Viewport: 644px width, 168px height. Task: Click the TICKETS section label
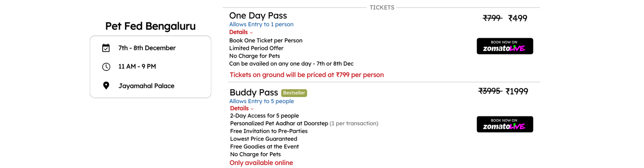pyautogui.click(x=382, y=7)
